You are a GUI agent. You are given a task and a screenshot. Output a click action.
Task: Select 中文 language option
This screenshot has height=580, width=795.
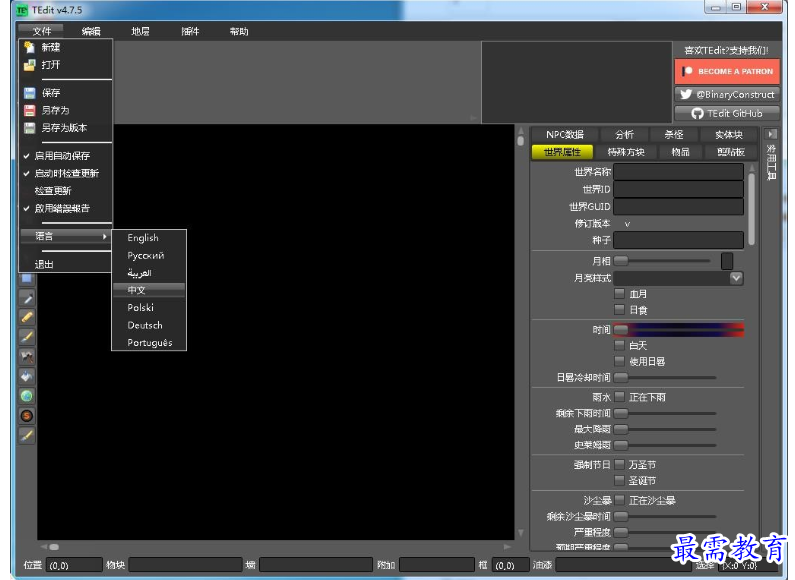coord(149,290)
